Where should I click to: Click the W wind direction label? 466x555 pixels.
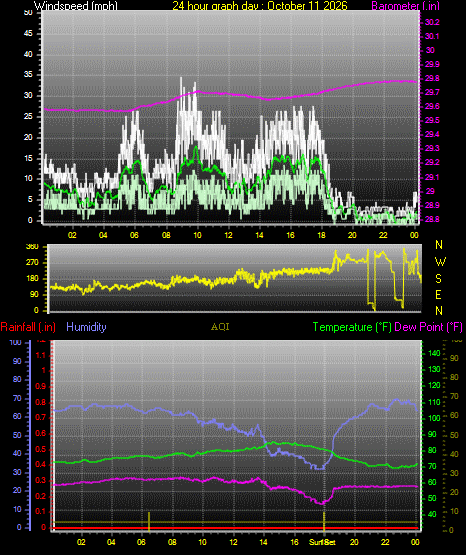coord(440,262)
